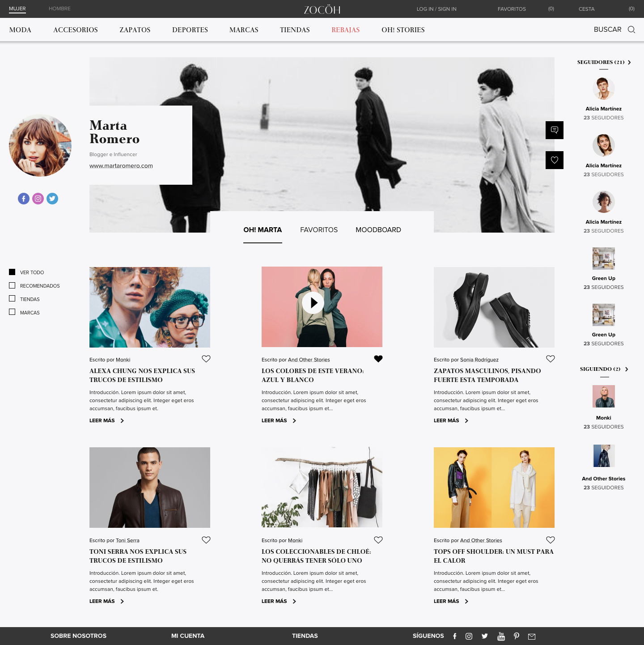Open footer Instagram icon
The height and width of the screenshot is (645, 644).
point(469,636)
